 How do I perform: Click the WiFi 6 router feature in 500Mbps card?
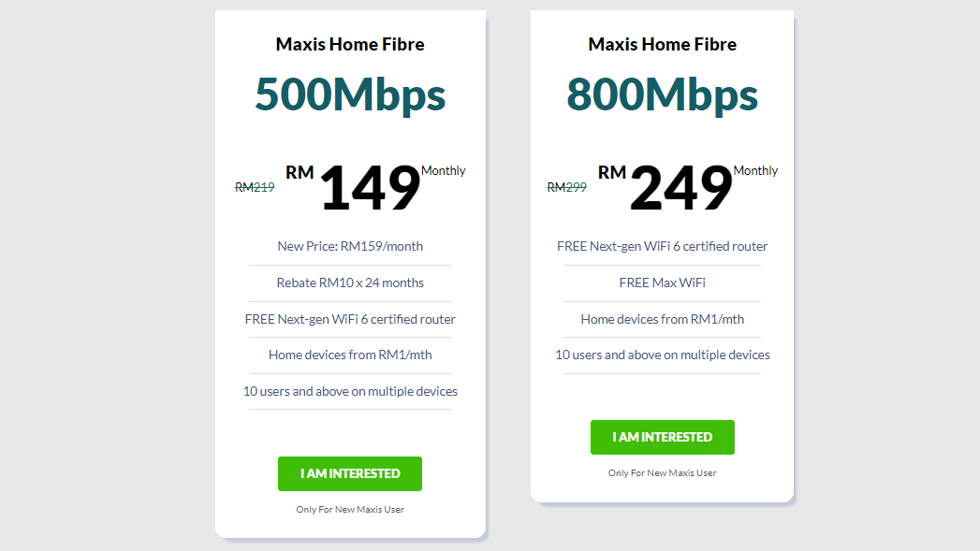(350, 319)
